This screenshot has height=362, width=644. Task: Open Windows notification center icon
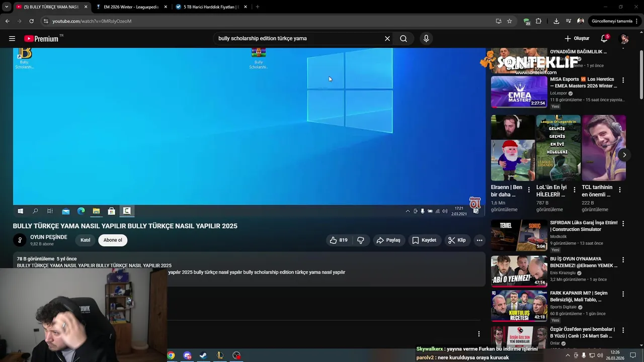(x=633, y=355)
